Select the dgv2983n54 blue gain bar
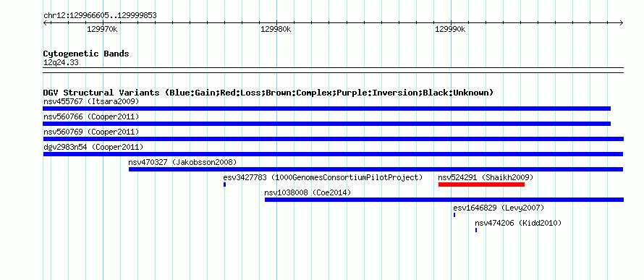This screenshot has width=644, height=280. (333, 154)
